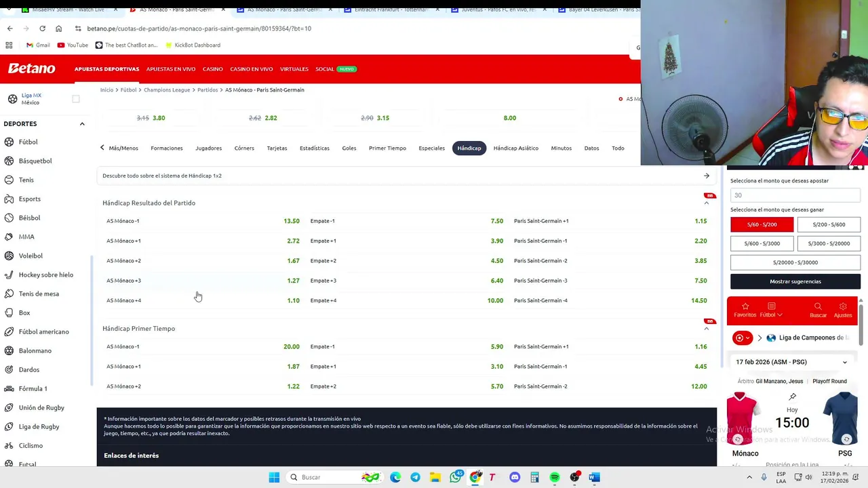Click Mostrar sugerencias button
Viewport: 868px width, 488px height.
pos(795,281)
